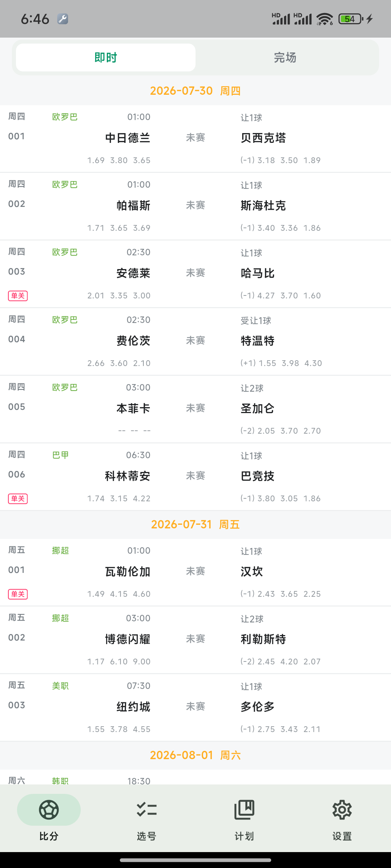Screen dimensions: 391x868
Task: Tap the 欧罗巴 league label on match 004
Action: pos(65,320)
